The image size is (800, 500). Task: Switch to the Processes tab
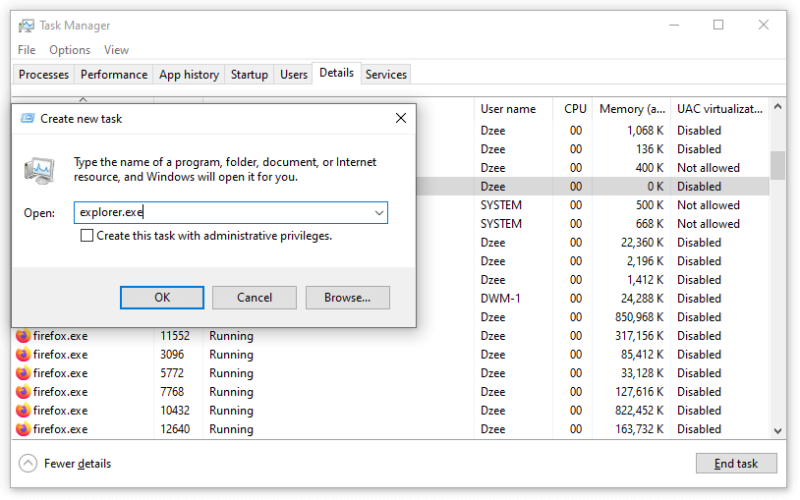(44, 74)
